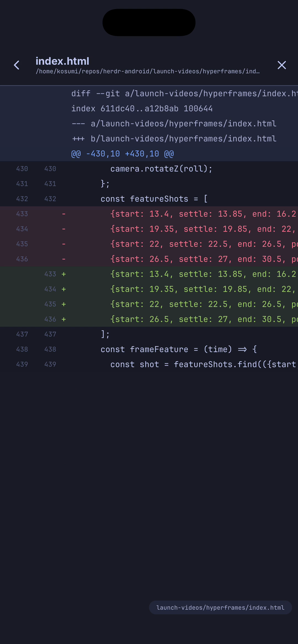Tap new line number 438 in gutter
Image resolution: width=298 pixels, height=644 pixels.
50,349
